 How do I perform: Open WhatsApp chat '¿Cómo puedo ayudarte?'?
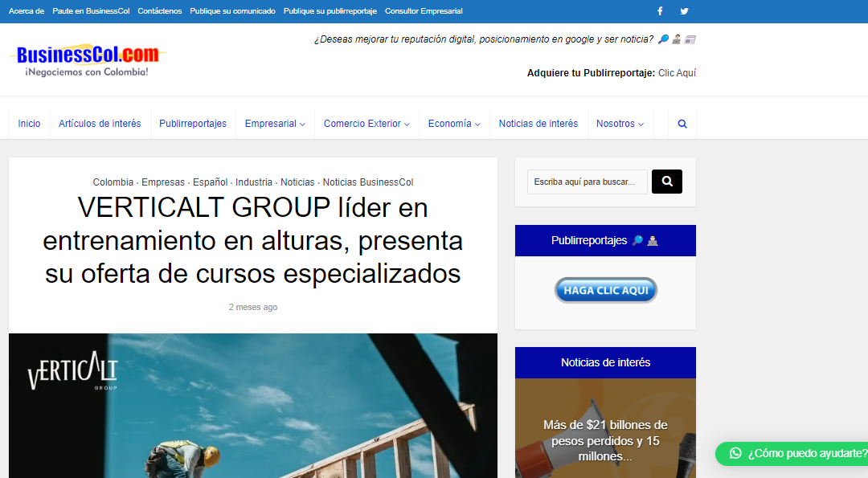tap(792, 453)
